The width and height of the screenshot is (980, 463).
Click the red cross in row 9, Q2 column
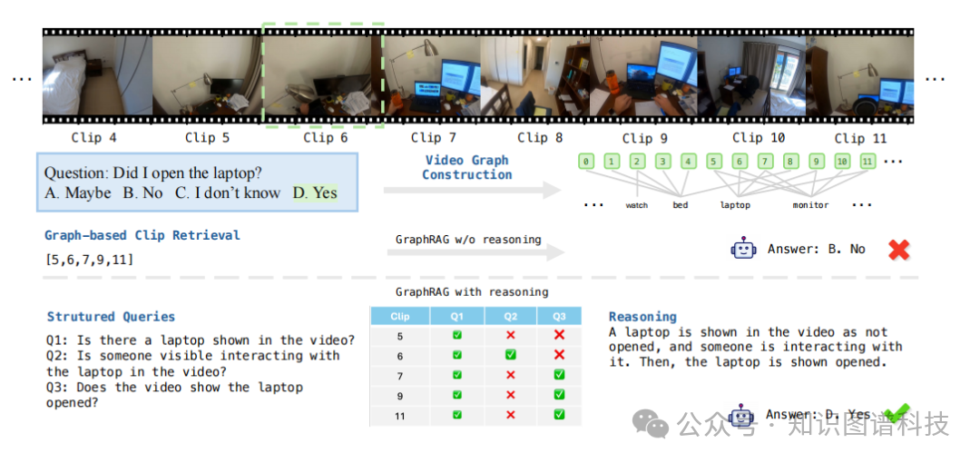(510, 396)
